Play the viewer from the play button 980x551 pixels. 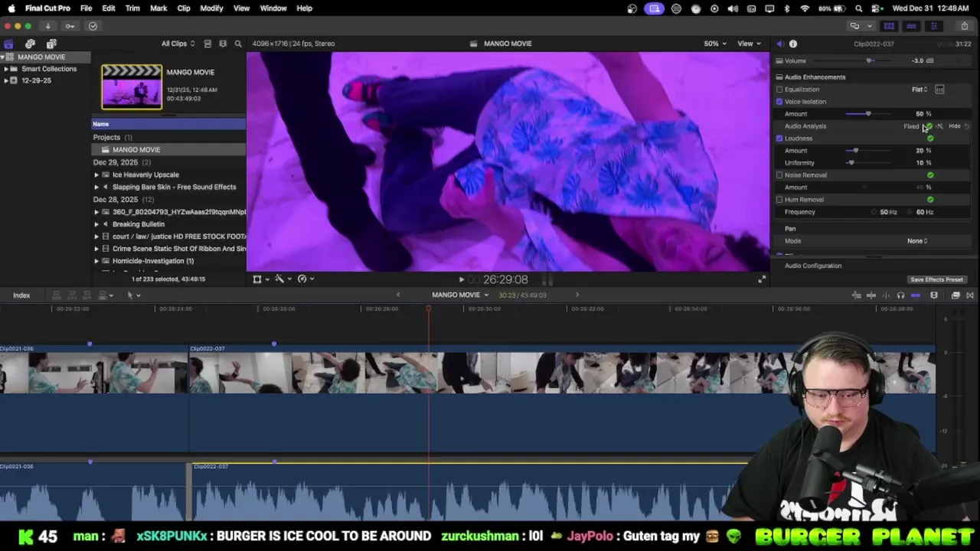(461, 280)
